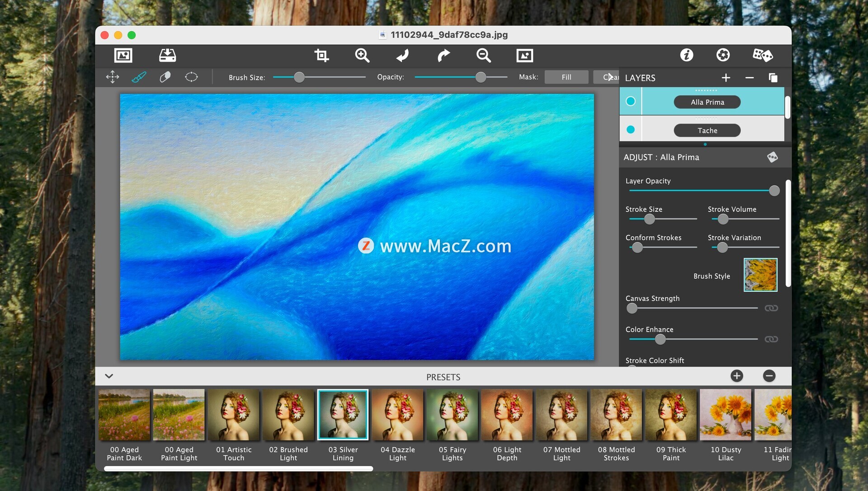Apply 00 Aged Paint Dark preset
The height and width of the screenshot is (491, 868).
(124, 415)
